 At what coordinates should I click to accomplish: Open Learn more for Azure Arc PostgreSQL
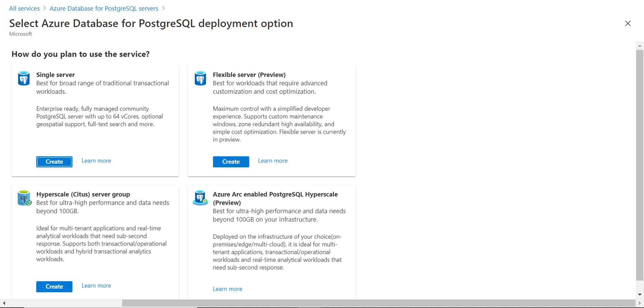coord(227,289)
